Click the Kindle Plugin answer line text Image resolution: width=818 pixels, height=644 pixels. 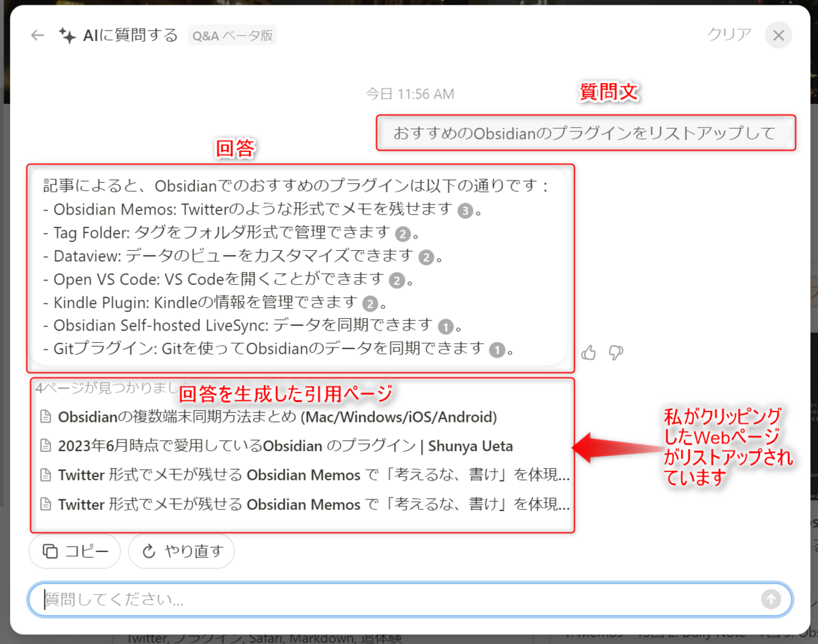[x=200, y=303]
